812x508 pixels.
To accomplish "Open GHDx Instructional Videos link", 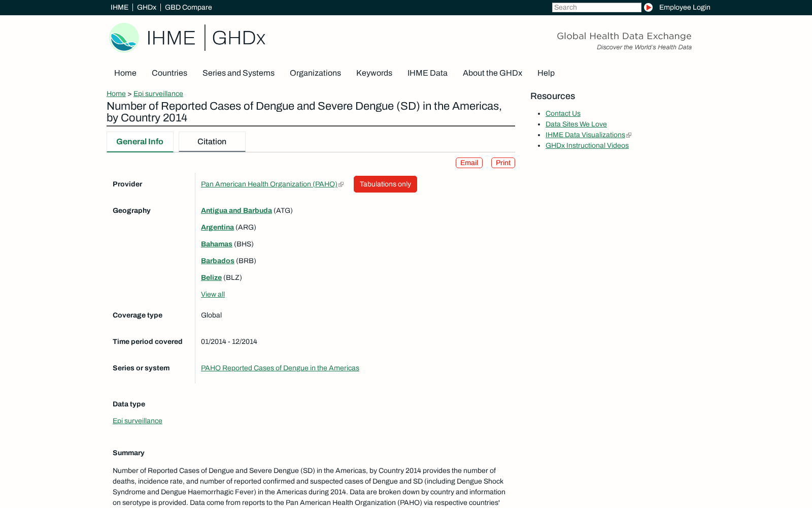I will (587, 145).
